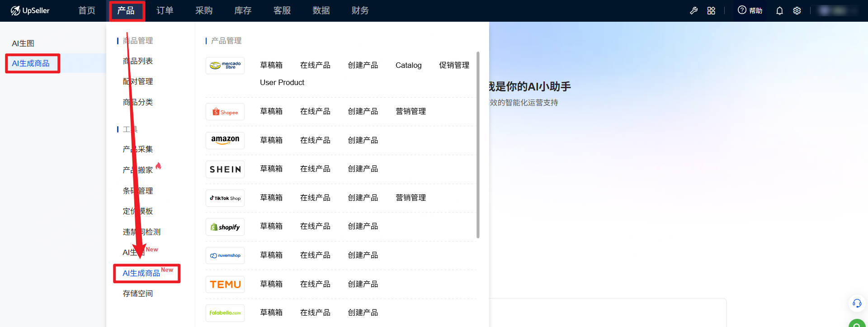Image resolution: width=868 pixels, height=327 pixels.
Task: Open the wrench tools icon
Action: [693, 10]
